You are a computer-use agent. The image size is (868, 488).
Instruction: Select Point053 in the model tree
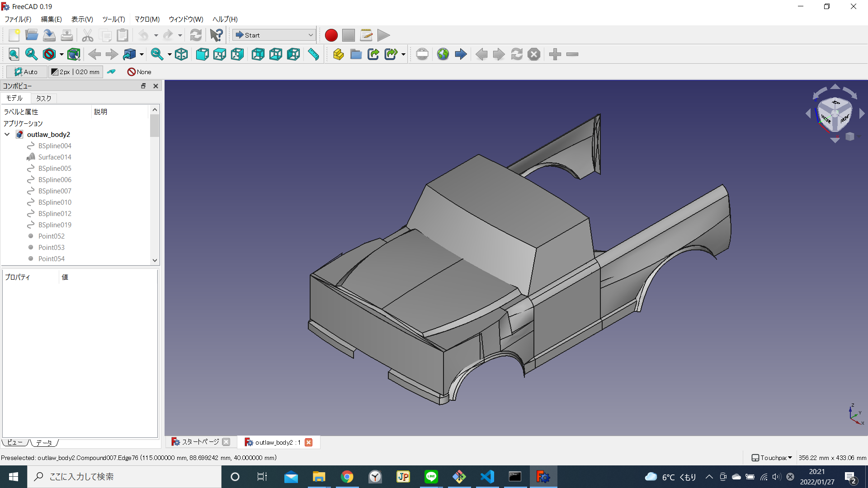click(x=51, y=248)
